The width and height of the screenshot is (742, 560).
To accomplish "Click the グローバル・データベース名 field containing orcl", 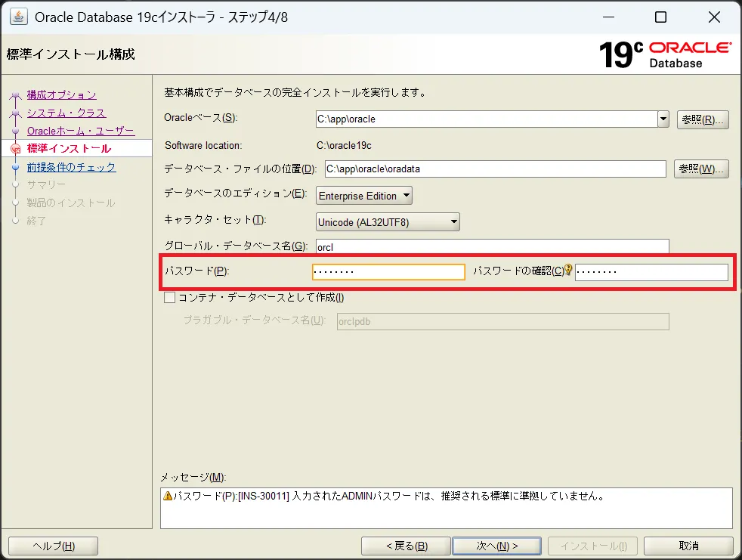I will pos(493,246).
